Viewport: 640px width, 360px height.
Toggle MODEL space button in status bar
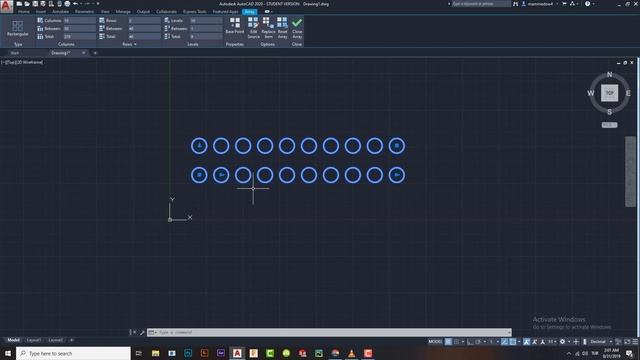(x=435, y=342)
